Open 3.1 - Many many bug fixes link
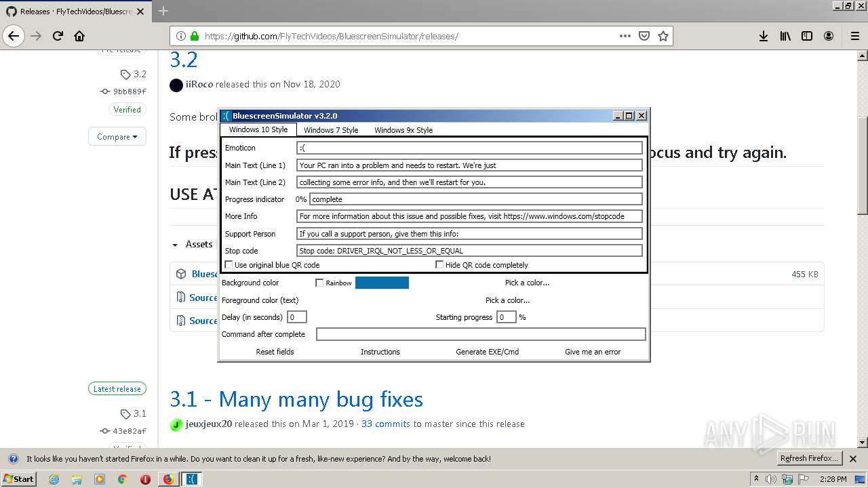This screenshot has width=868, height=488. coord(296,399)
